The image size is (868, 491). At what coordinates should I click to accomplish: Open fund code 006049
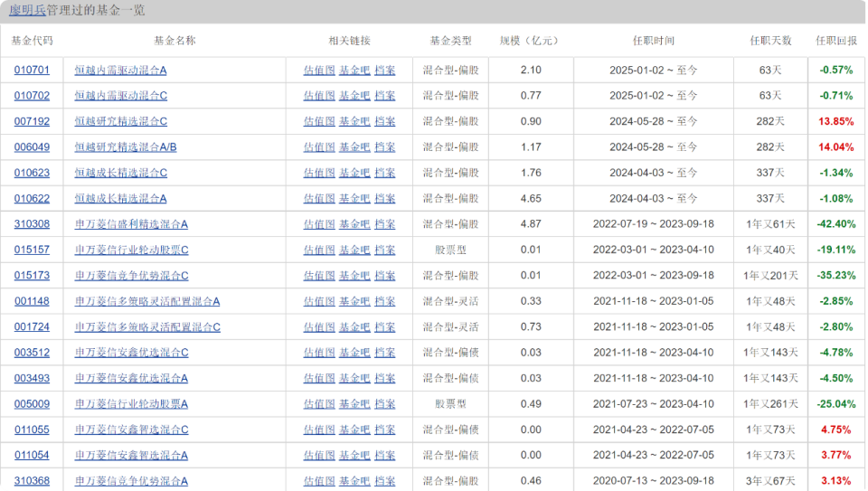[x=32, y=147]
